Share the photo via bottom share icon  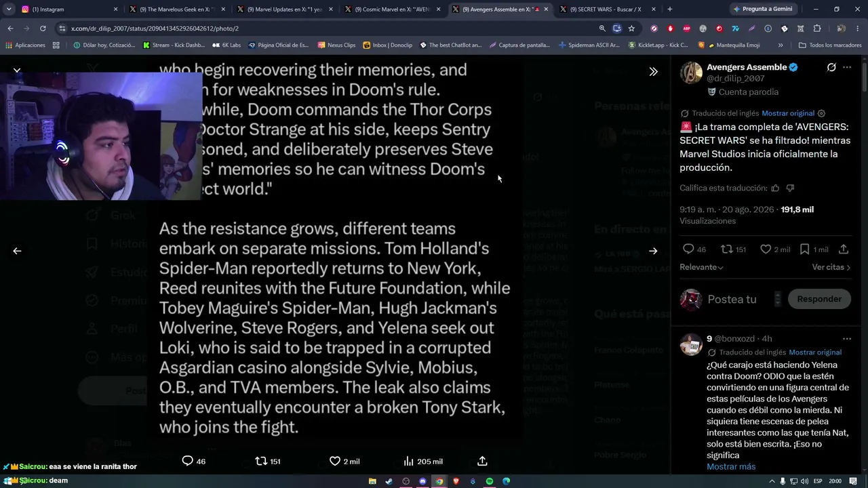[482, 461]
